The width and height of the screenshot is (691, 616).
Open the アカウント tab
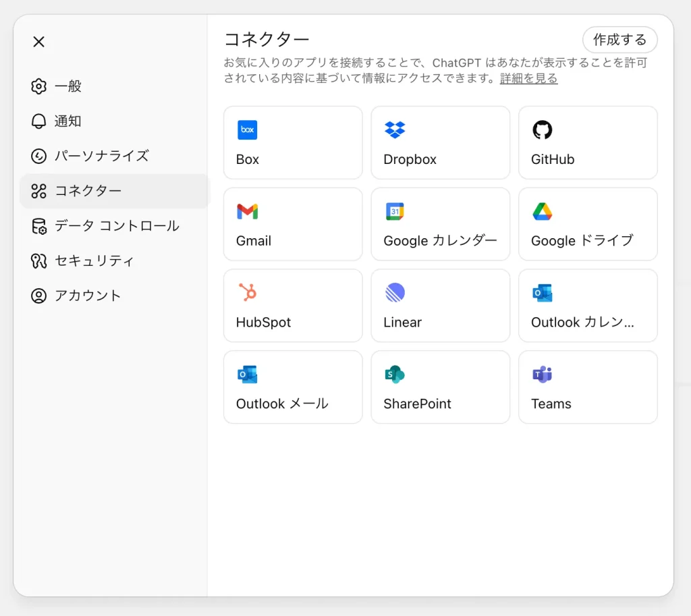114,296
